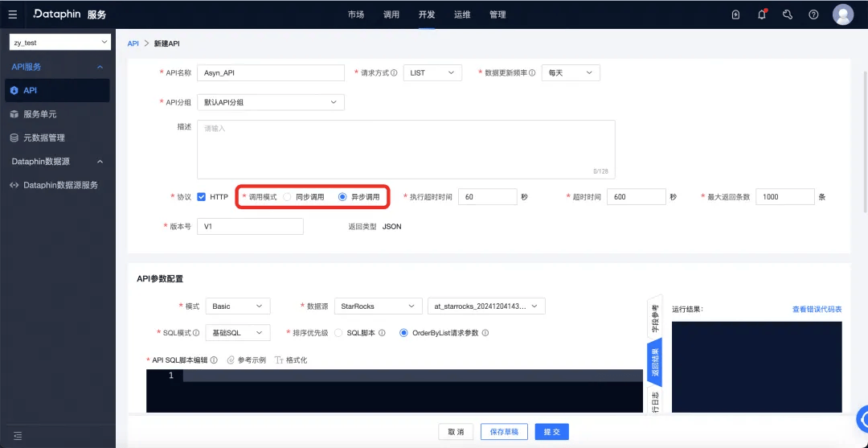Open the wrench tools icon
This screenshot has width=868, height=448.
pos(788,15)
